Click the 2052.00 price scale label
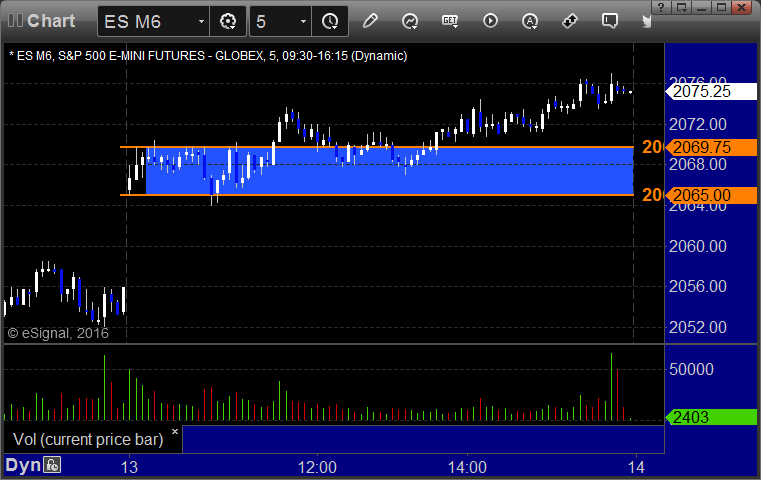This screenshot has width=761, height=480. coord(698,327)
